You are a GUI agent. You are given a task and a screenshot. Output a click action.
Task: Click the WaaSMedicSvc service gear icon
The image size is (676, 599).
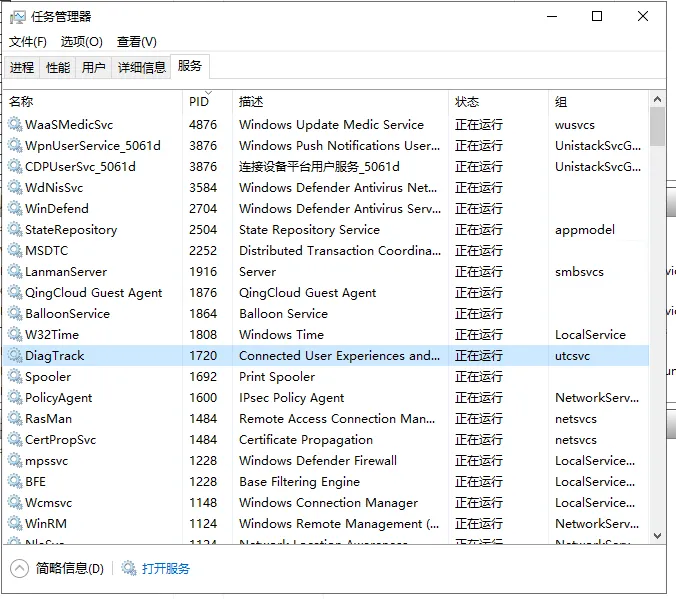tap(15, 125)
